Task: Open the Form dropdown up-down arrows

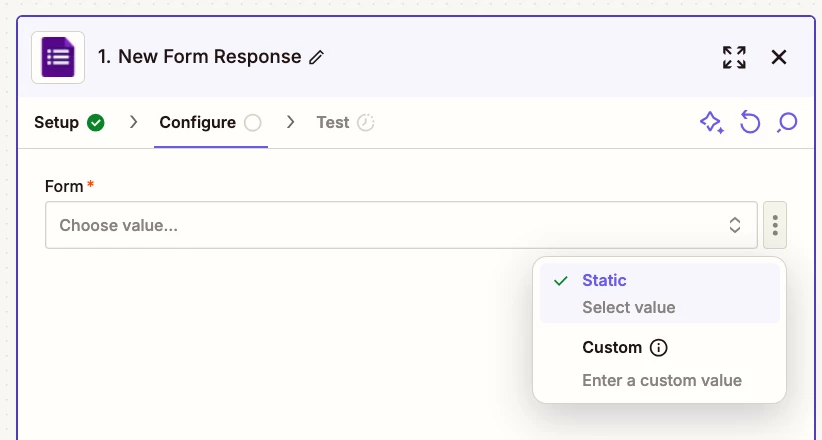Action: [x=735, y=226]
